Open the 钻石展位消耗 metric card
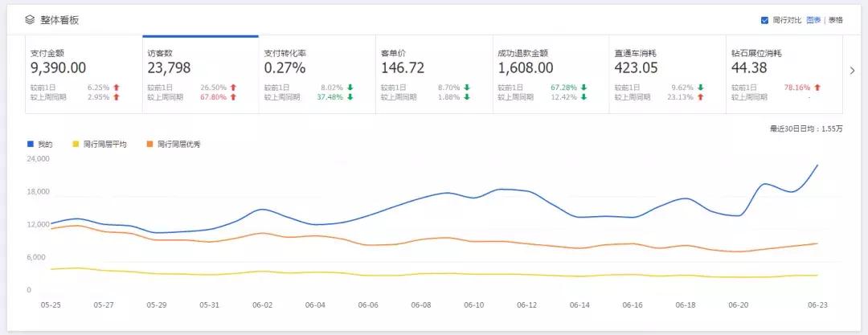The image size is (868, 335). point(782,75)
